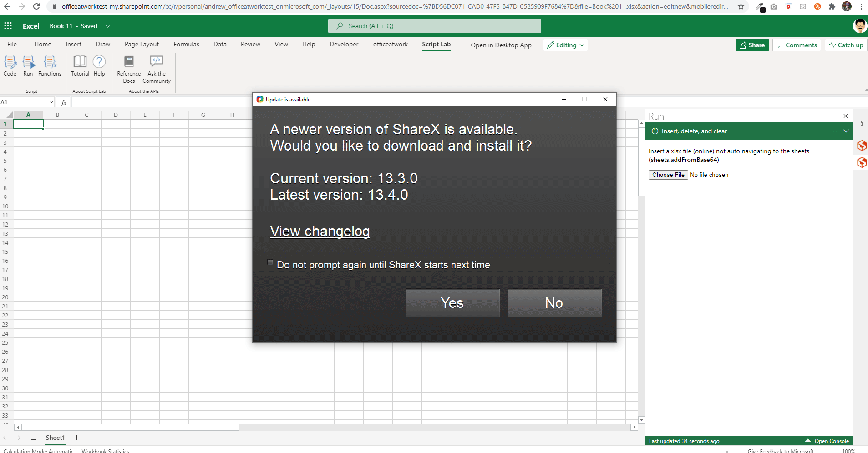Screen dimensions: 868x453
Task: Open the View changelog link
Action: click(x=320, y=231)
